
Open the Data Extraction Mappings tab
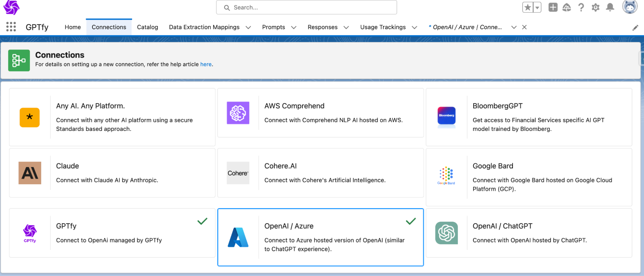[204, 27]
